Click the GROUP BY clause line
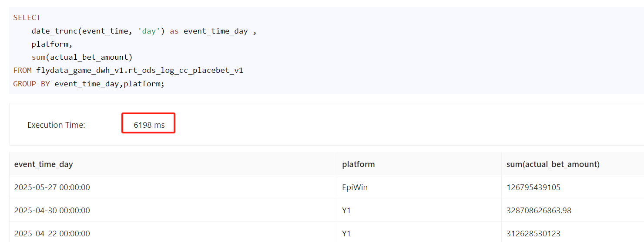 (89, 83)
